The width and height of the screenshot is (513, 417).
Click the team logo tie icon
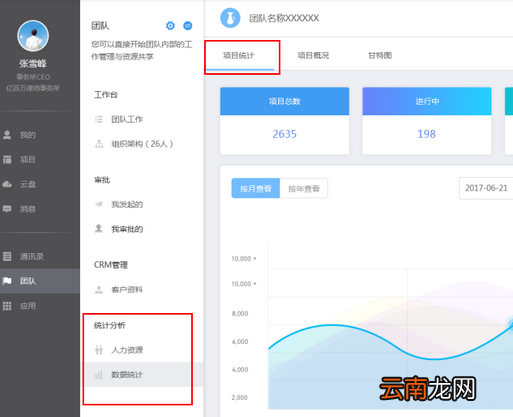pos(230,18)
